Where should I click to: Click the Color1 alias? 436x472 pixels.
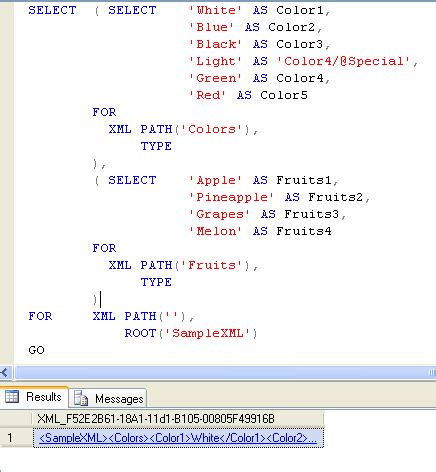pos(300,10)
